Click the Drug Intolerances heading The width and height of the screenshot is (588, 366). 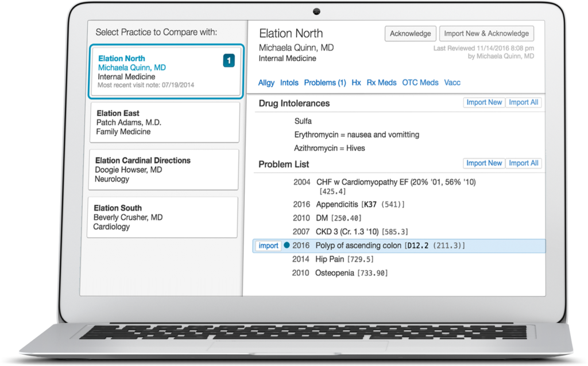[x=294, y=103]
